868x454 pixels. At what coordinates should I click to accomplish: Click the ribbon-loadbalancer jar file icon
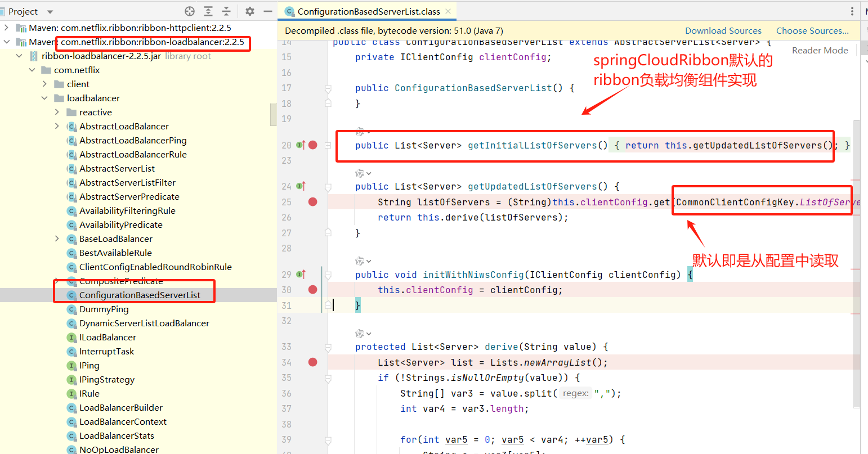pos(34,56)
